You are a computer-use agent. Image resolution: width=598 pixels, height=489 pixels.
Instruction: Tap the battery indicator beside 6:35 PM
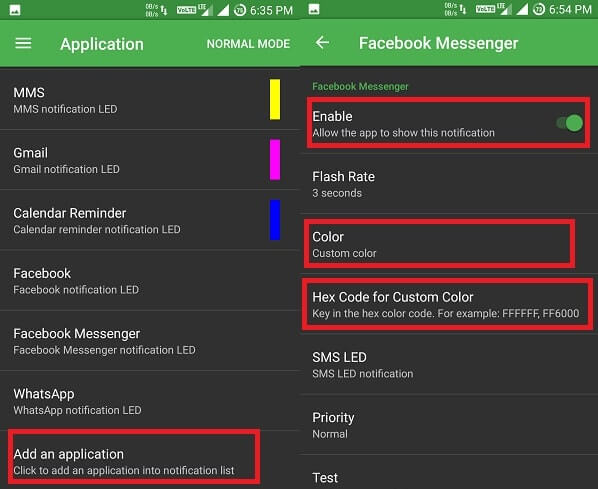[x=240, y=10]
